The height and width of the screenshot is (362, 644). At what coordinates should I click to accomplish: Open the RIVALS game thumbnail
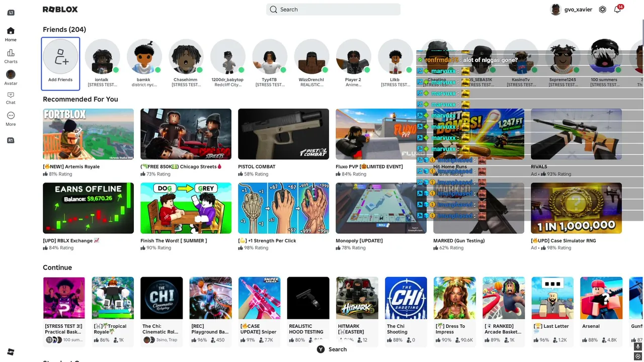[x=576, y=134]
